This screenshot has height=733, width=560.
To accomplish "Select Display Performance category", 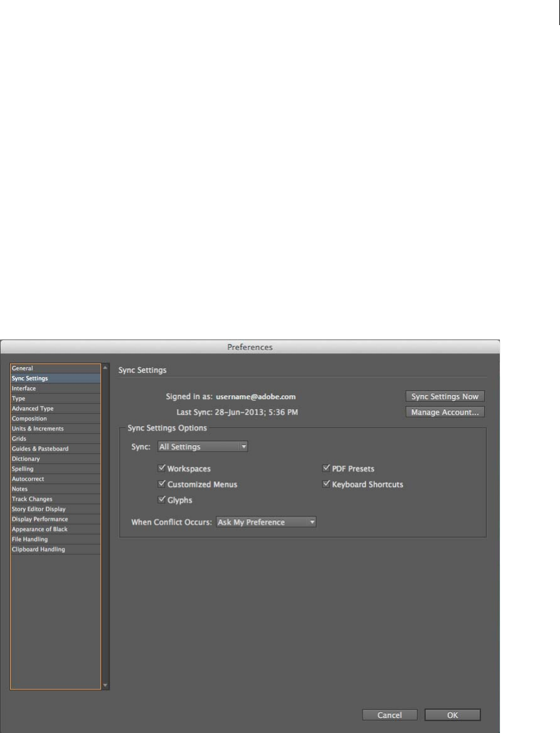I will coord(55,519).
